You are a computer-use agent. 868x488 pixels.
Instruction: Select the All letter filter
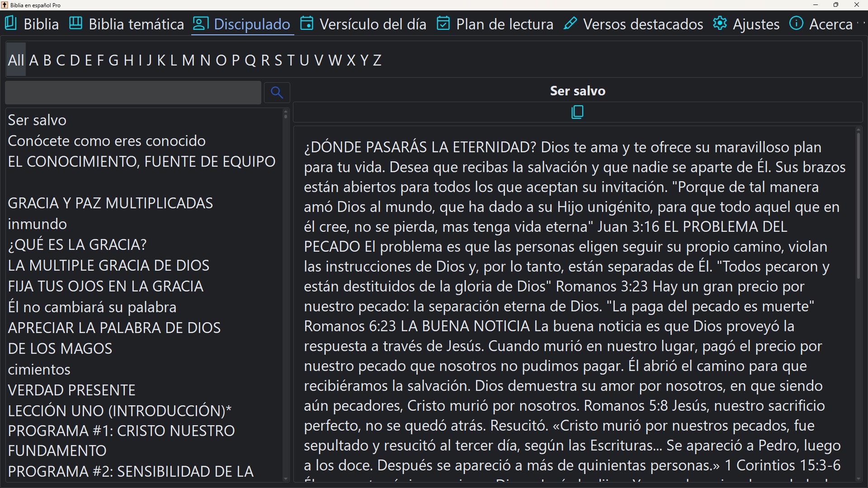point(16,60)
